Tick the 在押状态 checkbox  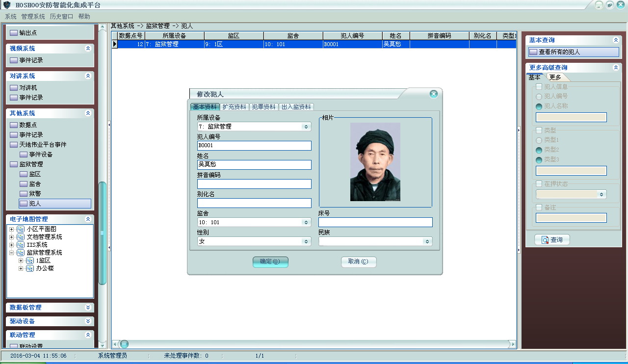tap(539, 183)
